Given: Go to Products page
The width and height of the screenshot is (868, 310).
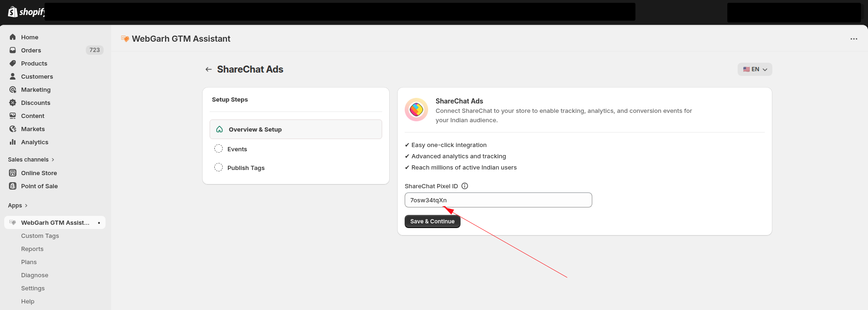Looking at the screenshot, I should [x=34, y=63].
